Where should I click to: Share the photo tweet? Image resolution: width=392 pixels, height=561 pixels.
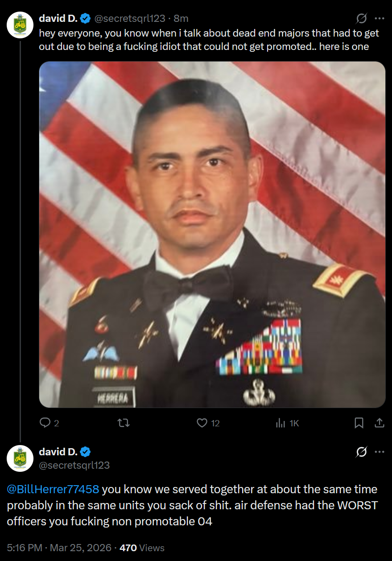pos(380,423)
